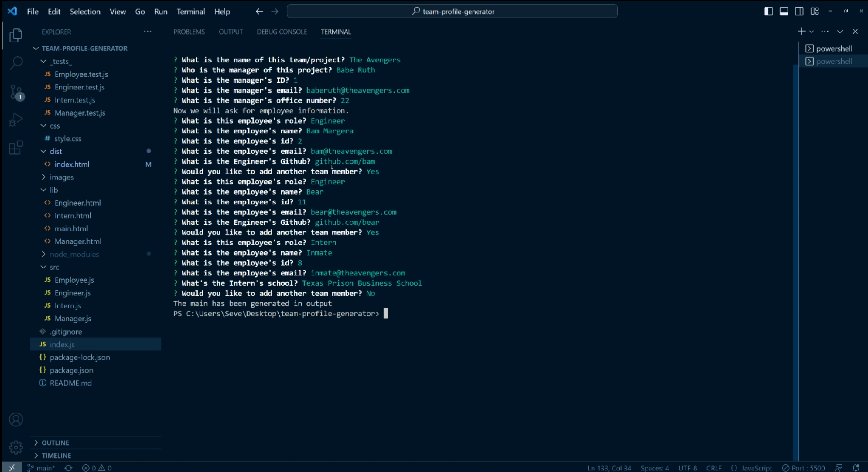Toggle the primary sidebar visibility

click(x=768, y=11)
